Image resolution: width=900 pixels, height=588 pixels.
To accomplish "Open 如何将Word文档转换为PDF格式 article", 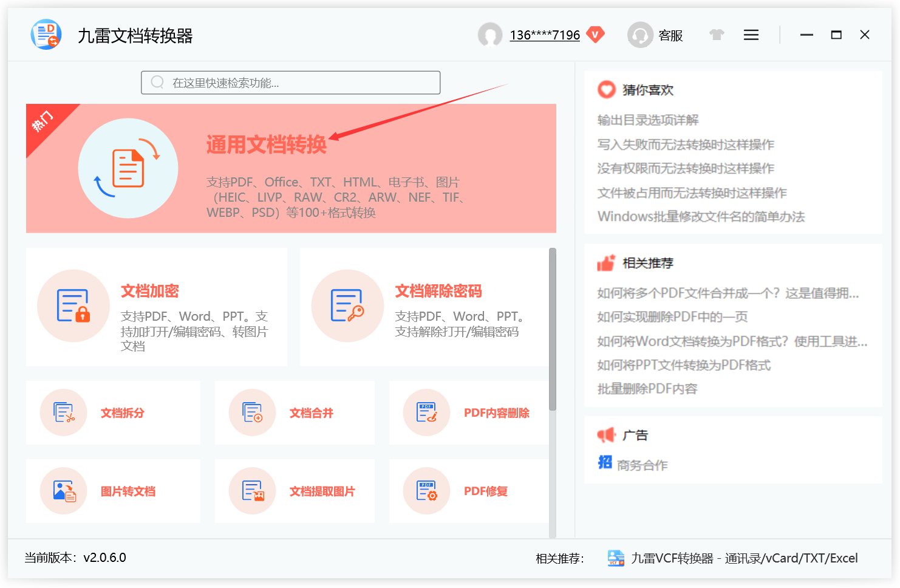I will coord(732,341).
